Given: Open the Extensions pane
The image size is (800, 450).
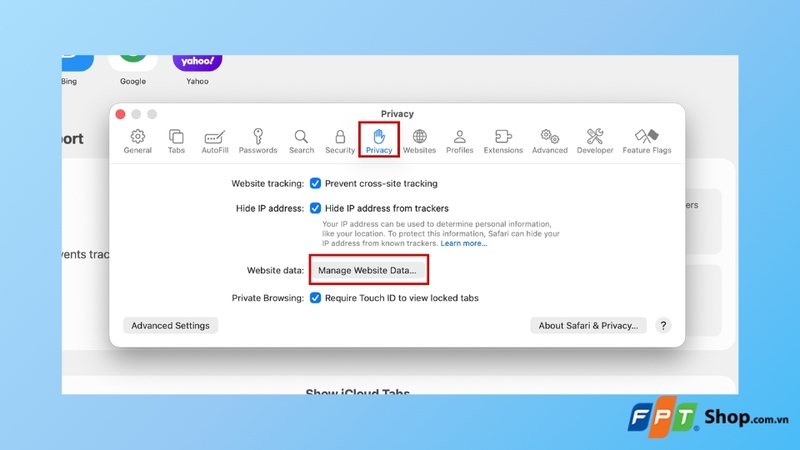Looking at the screenshot, I should tap(503, 141).
